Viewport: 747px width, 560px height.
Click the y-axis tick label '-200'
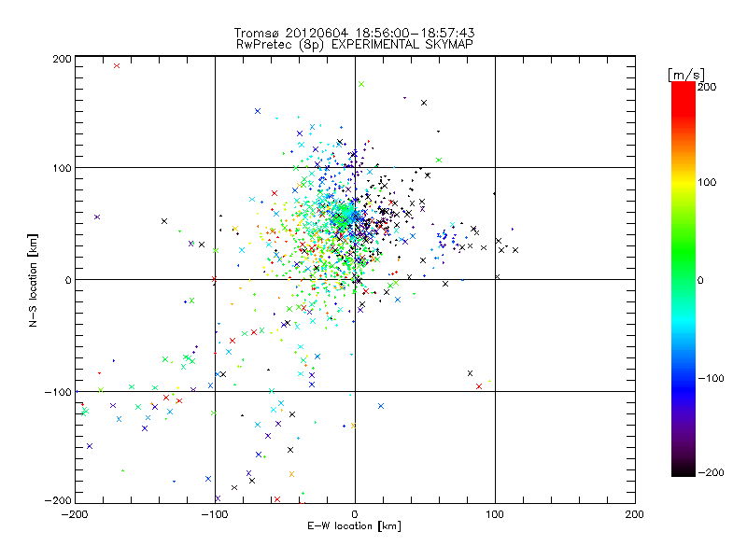(58, 501)
